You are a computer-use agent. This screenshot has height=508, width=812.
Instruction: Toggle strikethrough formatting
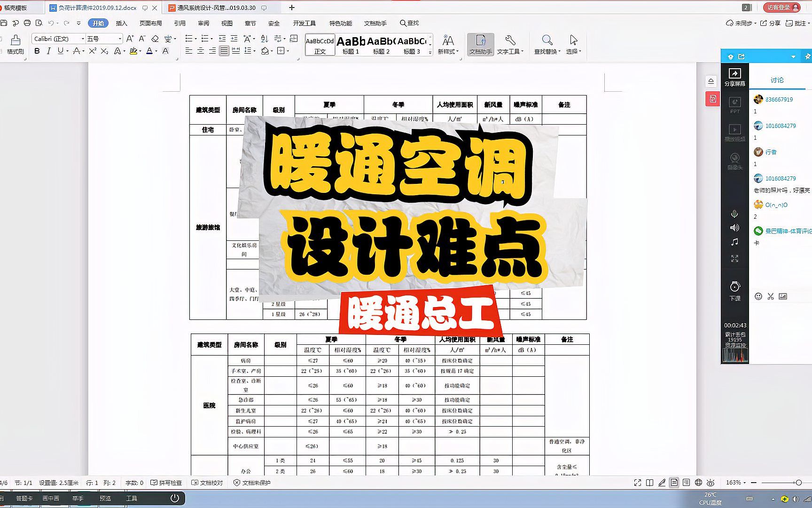[76, 51]
